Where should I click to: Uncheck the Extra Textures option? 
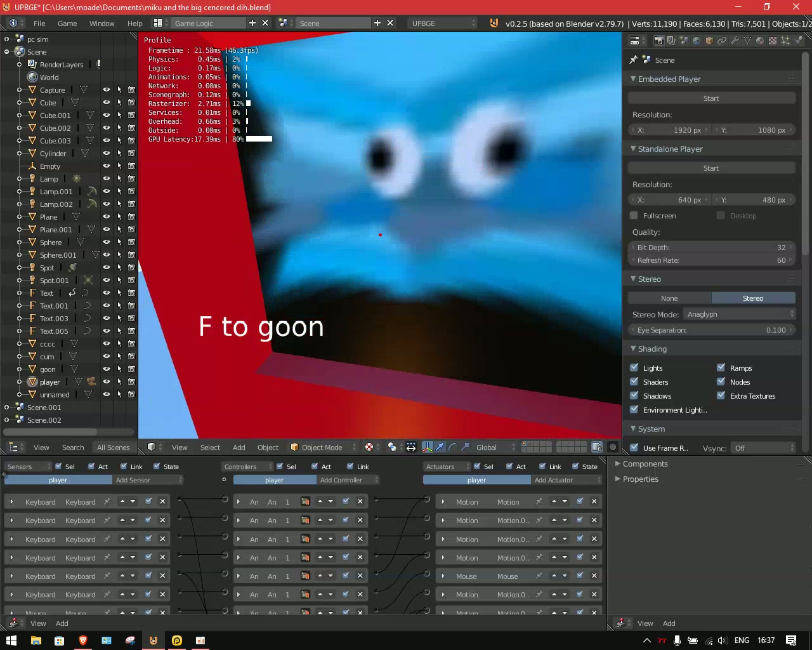pyautogui.click(x=721, y=395)
